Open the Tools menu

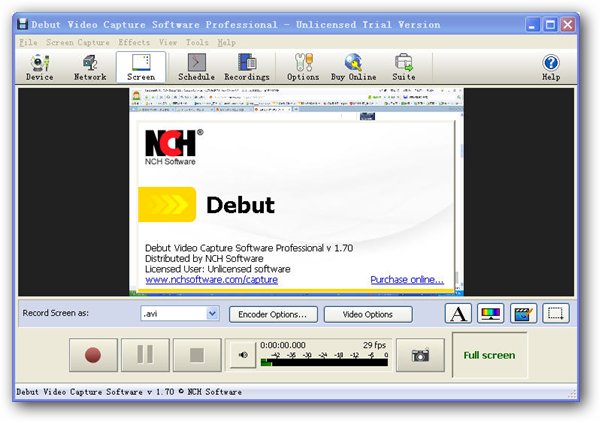click(x=197, y=42)
